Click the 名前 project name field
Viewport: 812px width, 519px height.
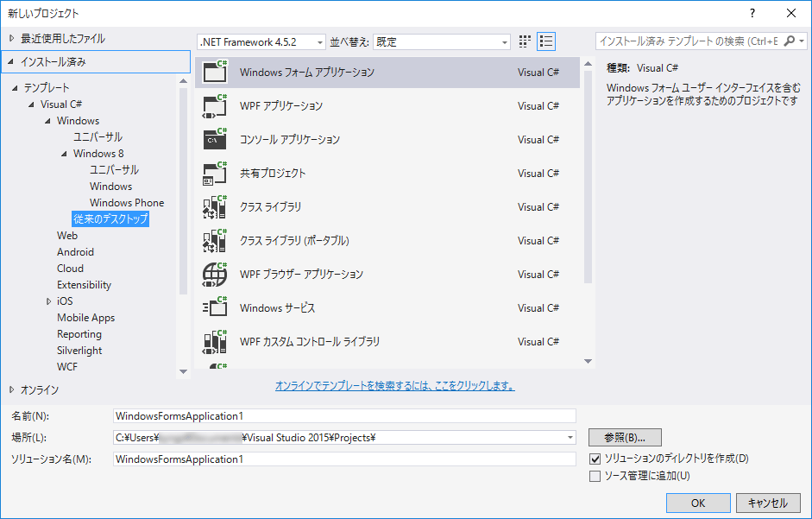coord(344,416)
